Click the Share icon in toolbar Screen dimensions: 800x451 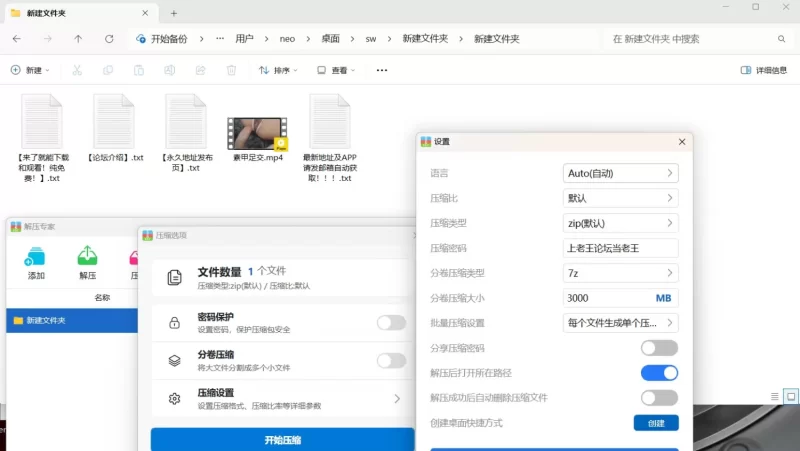pos(201,70)
